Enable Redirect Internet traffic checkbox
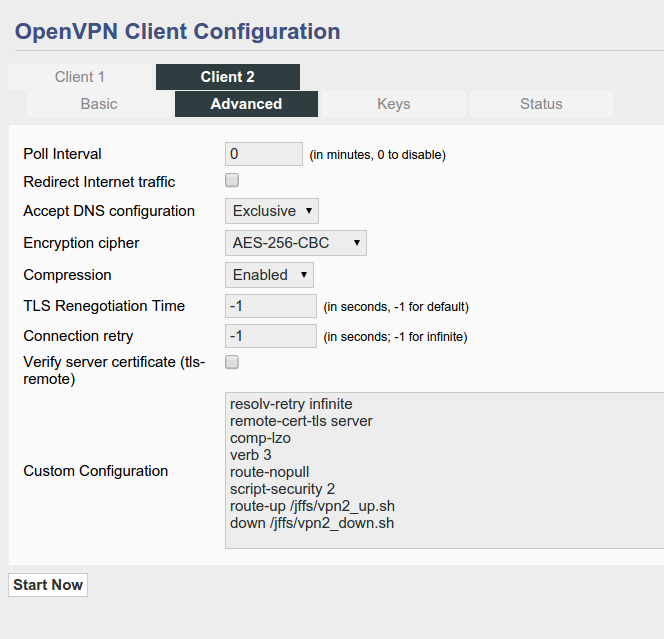The height and width of the screenshot is (639, 664). [x=232, y=180]
